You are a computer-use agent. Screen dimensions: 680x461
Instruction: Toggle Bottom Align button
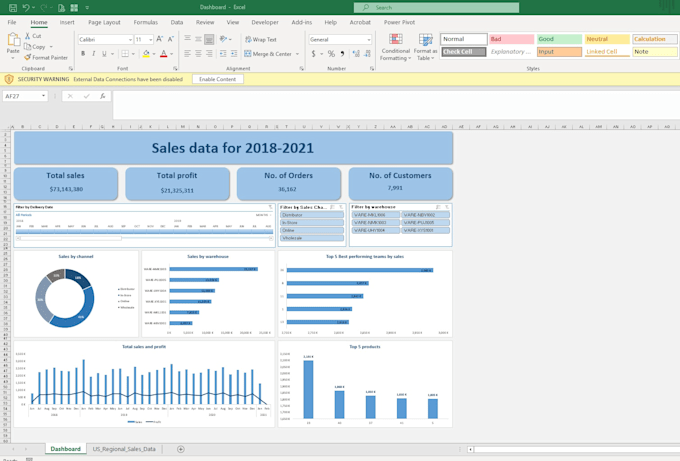[x=209, y=39]
